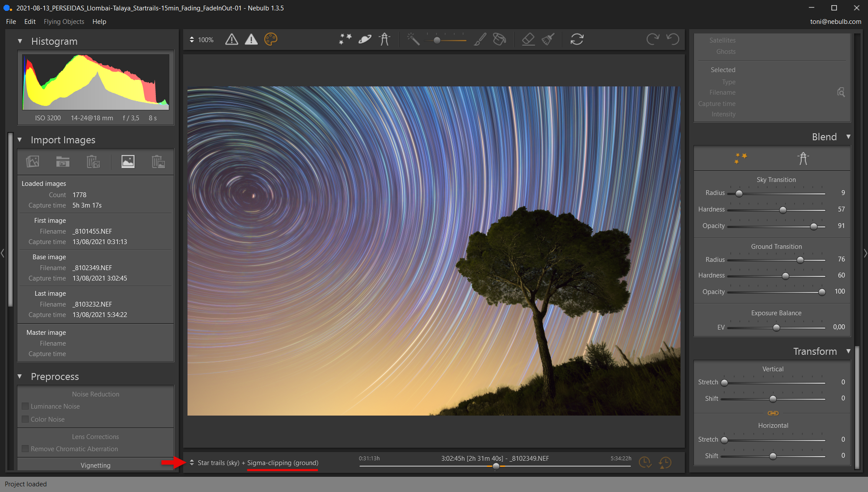Select the broom cleanup tool
The image size is (868, 492).
tap(548, 40)
